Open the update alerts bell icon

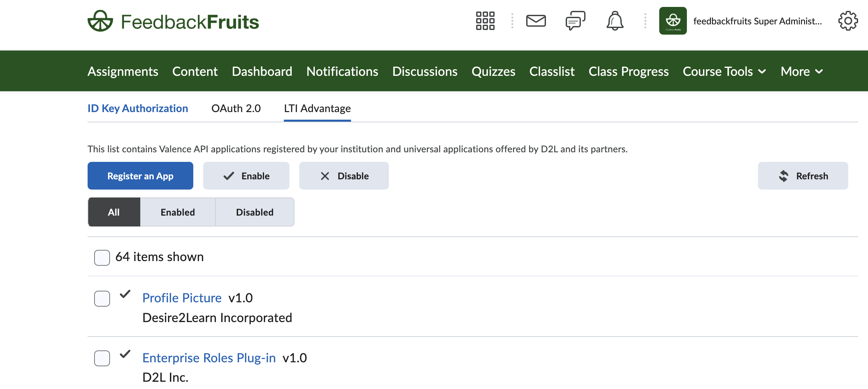pyautogui.click(x=615, y=21)
